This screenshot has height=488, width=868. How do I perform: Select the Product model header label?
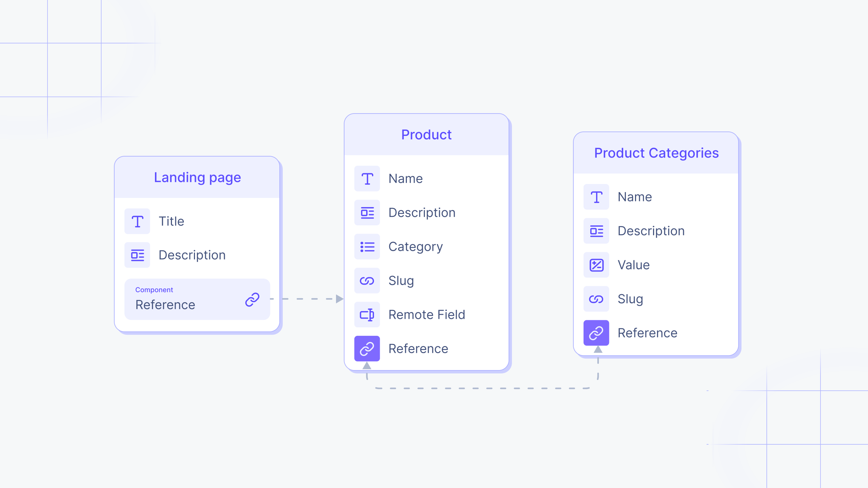point(426,134)
